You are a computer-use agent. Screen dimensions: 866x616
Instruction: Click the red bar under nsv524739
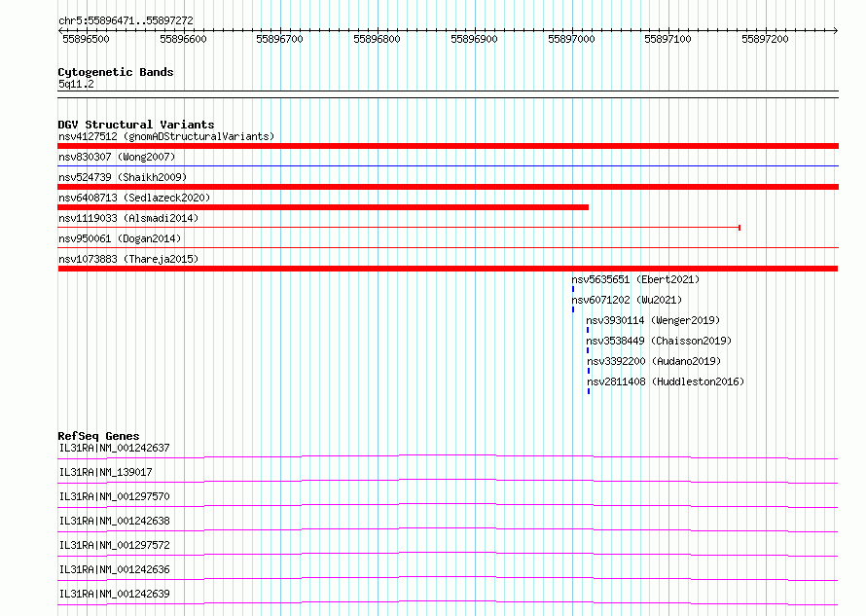448,187
